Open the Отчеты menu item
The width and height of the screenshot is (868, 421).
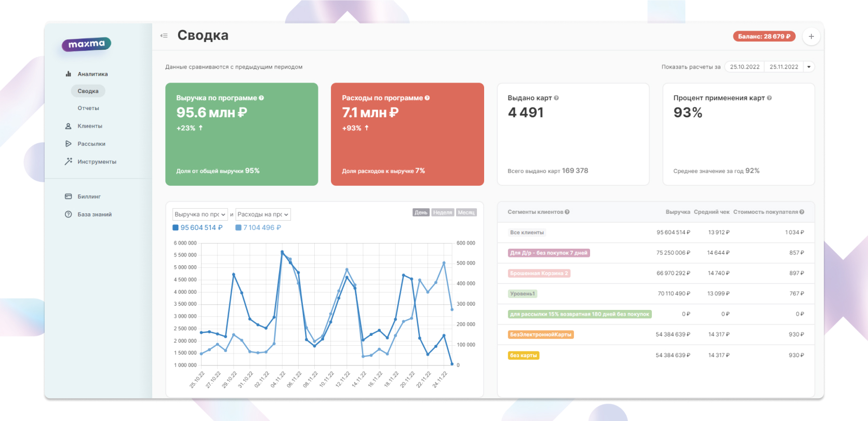pyautogui.click(x=88, y=108)
